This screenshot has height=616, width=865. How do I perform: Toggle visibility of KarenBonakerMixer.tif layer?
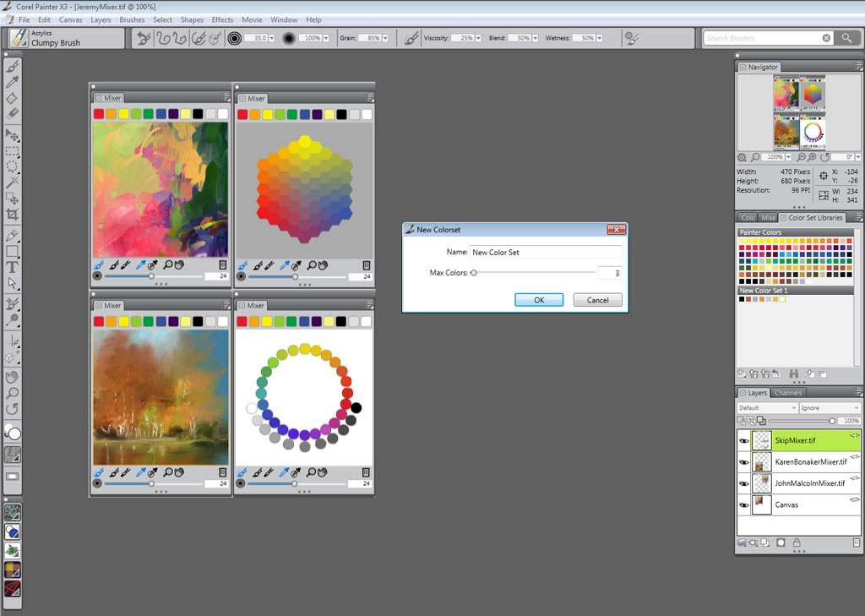744,462
